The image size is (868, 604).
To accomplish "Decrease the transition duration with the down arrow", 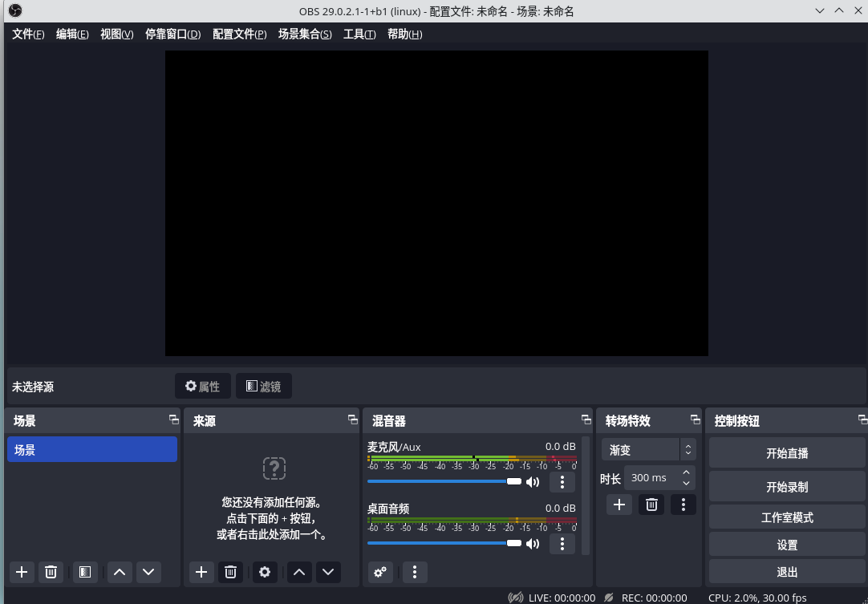I will coord(687,484).
